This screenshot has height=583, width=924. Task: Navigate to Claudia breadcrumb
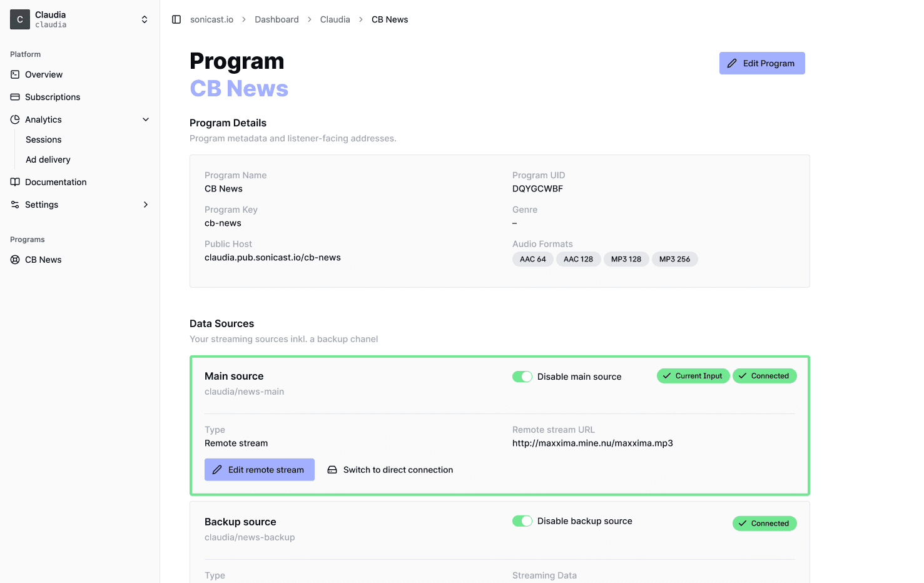(x=335, y=19)
